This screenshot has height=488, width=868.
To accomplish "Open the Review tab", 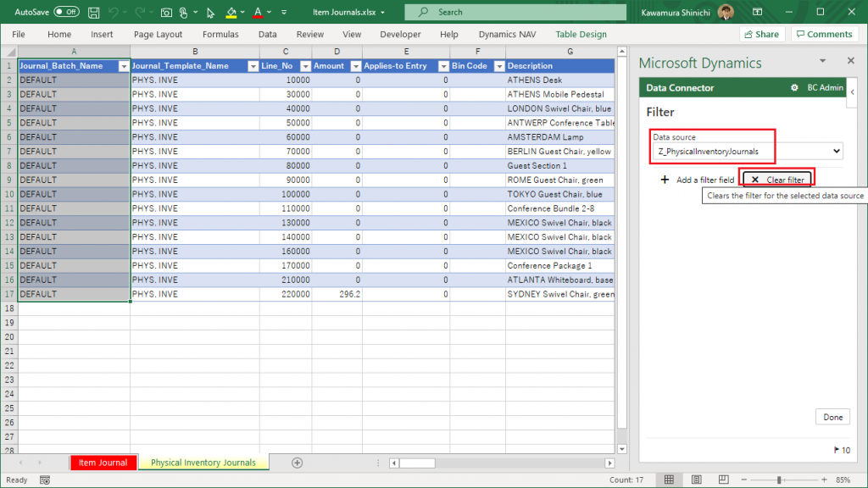I will [310, 34].
